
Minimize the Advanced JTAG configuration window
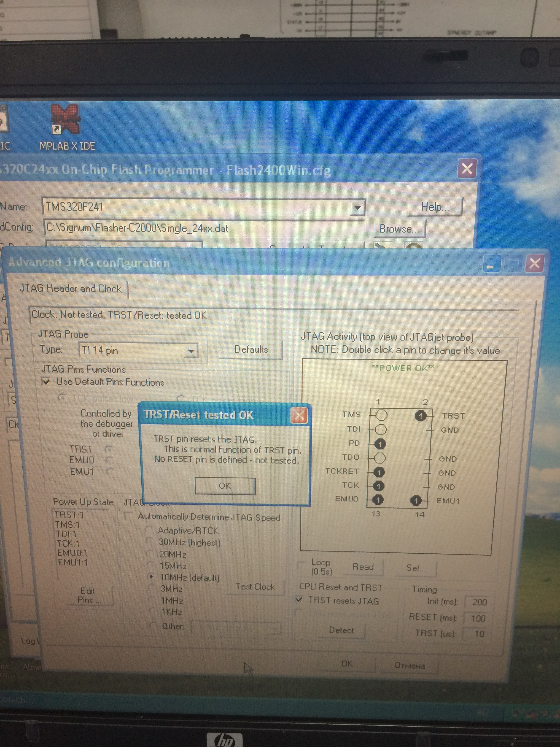(491, 263)
